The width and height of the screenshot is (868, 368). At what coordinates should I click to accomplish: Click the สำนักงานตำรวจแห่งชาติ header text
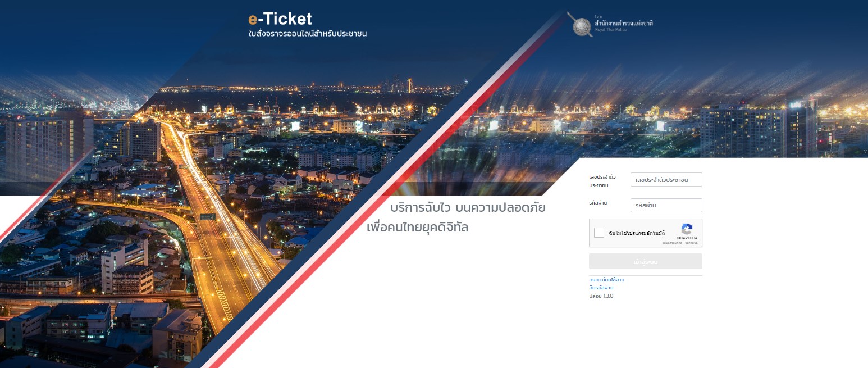coord(624,23)
